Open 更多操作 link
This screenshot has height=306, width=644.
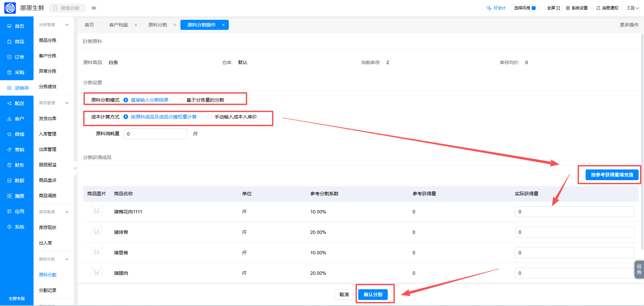(x=629, y=25)
